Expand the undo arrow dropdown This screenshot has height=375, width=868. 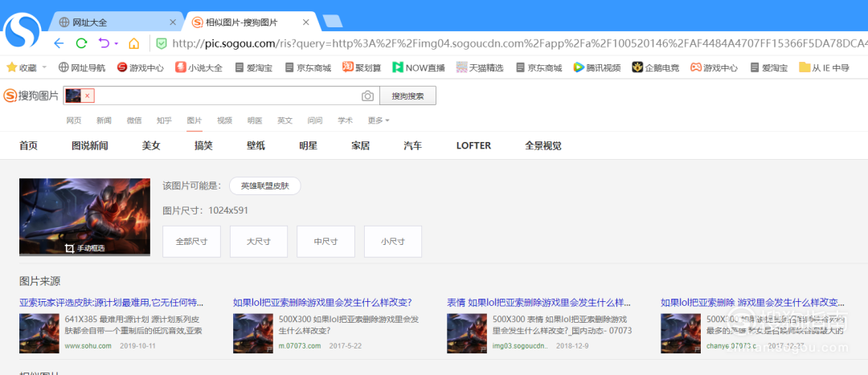(116, 43)
